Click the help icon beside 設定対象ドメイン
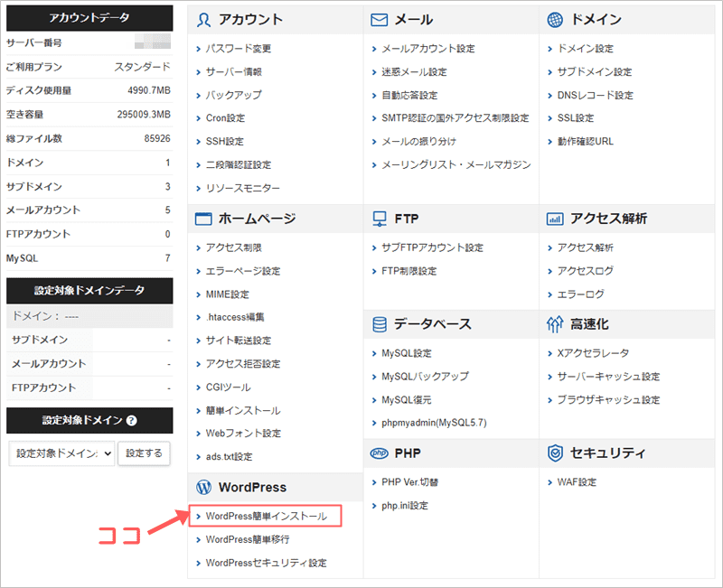This screenshot has width=723, height=588. pyautogui.click(x=132, y=421)
